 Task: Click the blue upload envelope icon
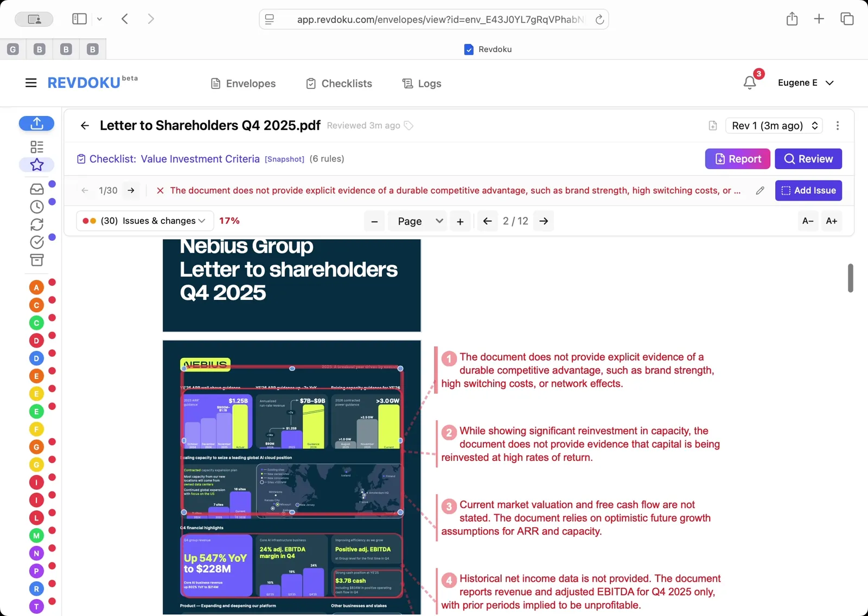36,124
